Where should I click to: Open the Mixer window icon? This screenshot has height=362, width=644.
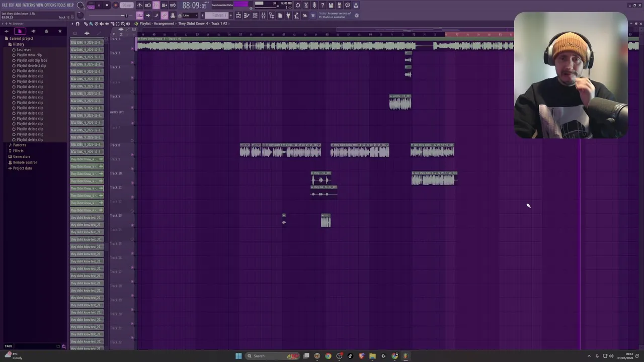point(264,16)
